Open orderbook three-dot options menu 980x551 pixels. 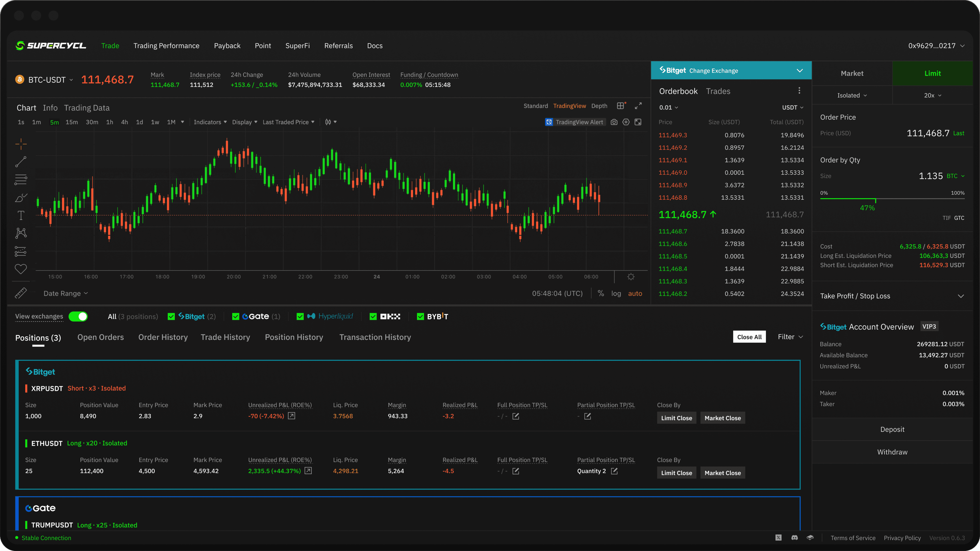tap(799, 91)
